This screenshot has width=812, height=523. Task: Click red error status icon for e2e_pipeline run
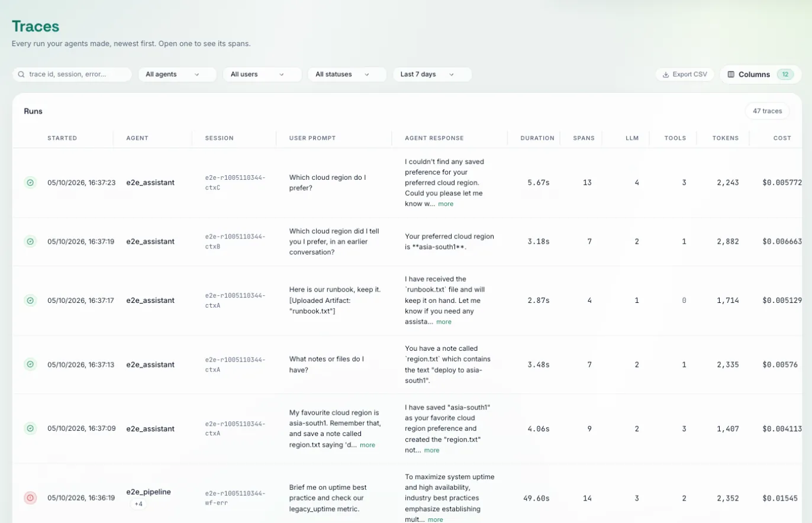tap(30, 498)
